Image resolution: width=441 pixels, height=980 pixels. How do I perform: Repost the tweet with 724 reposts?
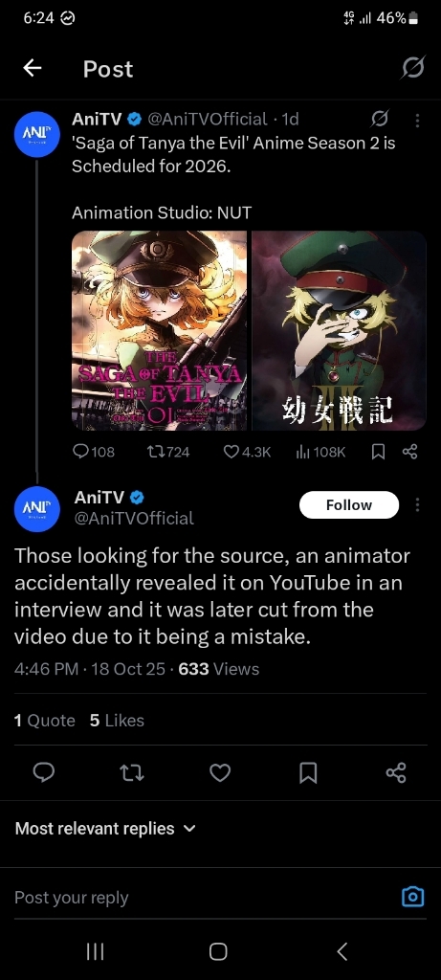(167, 452)
